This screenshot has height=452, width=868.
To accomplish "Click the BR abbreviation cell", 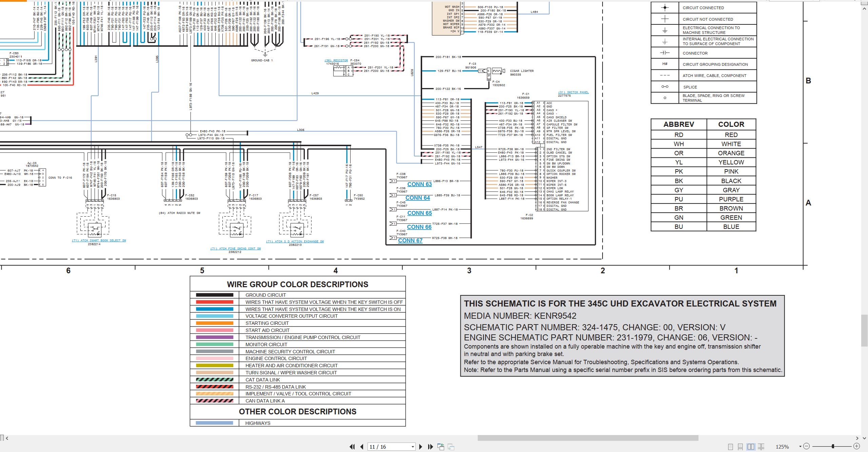I will click(678, 208).
